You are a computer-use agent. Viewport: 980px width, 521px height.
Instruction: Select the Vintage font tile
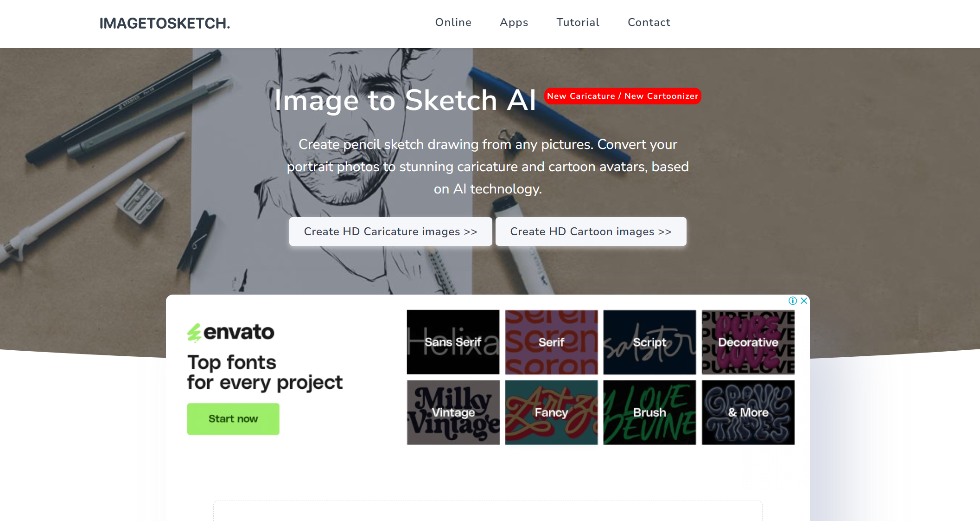coord(453,412)
